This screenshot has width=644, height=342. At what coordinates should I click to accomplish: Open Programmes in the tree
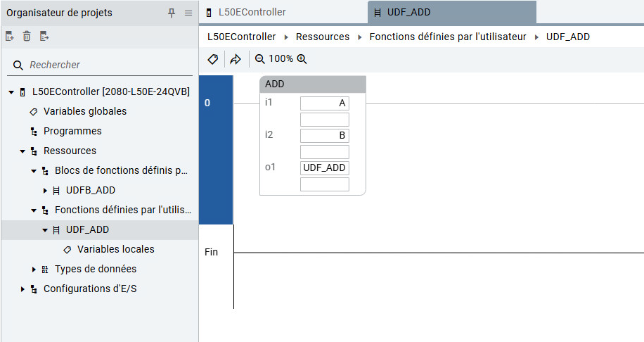click(x=72, y=131)
